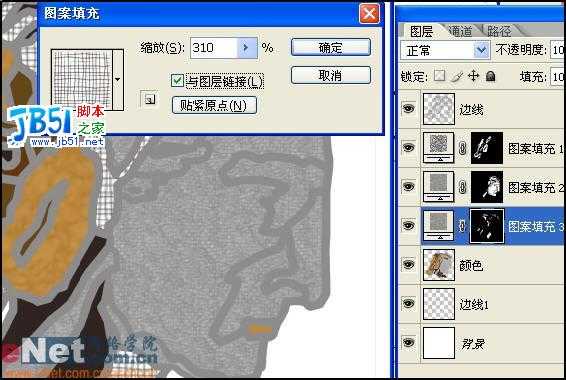Uncheck the 与图层链接 checkbox

point(177,80)
